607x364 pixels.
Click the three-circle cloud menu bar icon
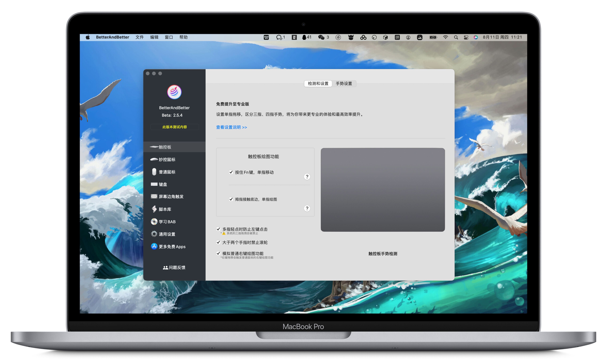pos(363,37)
